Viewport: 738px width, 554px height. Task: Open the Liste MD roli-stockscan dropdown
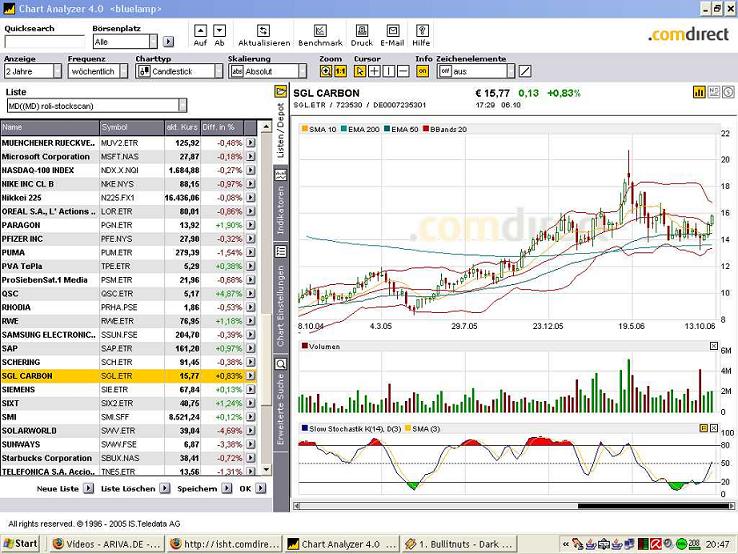point(96,105)
